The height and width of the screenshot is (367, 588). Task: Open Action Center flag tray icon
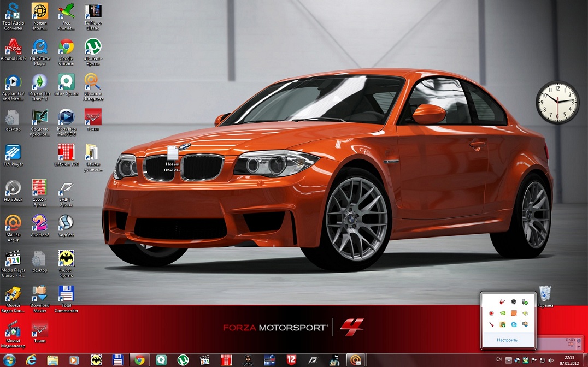click(534, 360)
